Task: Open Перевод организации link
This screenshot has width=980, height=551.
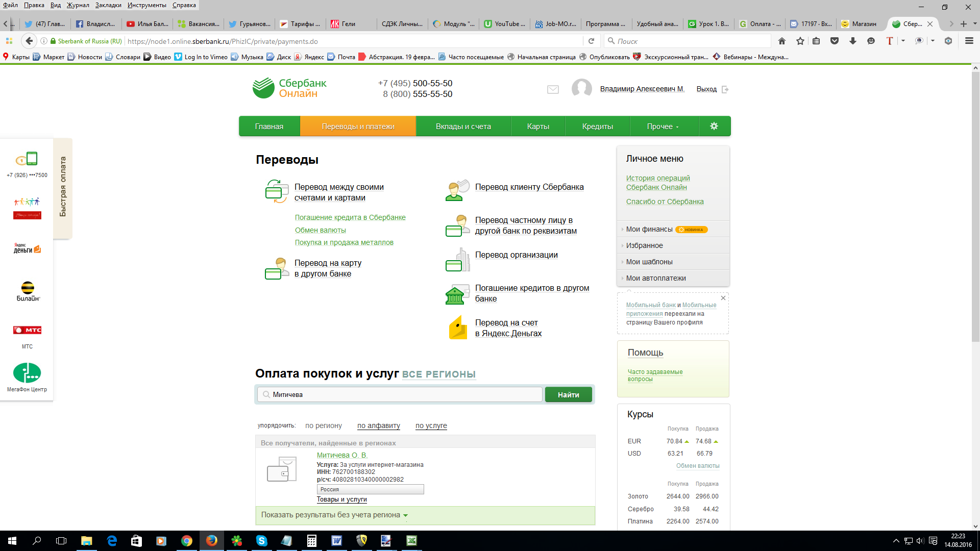Action: point(516,255)
